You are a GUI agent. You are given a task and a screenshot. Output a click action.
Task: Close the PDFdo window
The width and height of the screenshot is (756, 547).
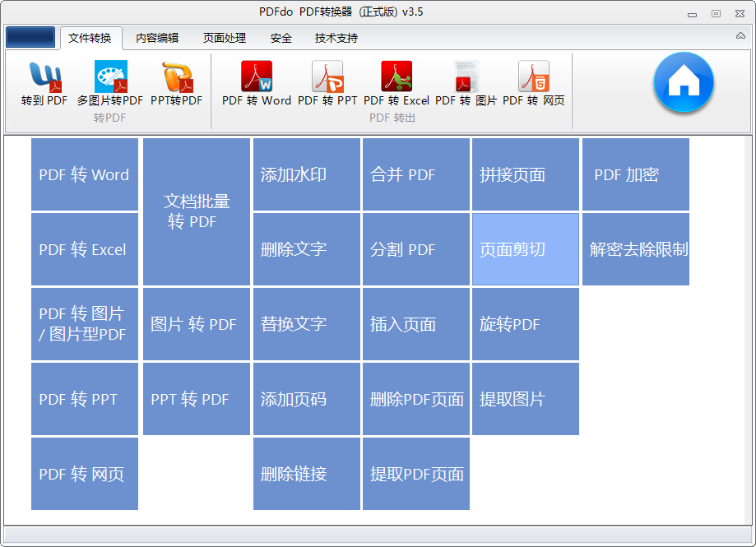click(740, 13)
